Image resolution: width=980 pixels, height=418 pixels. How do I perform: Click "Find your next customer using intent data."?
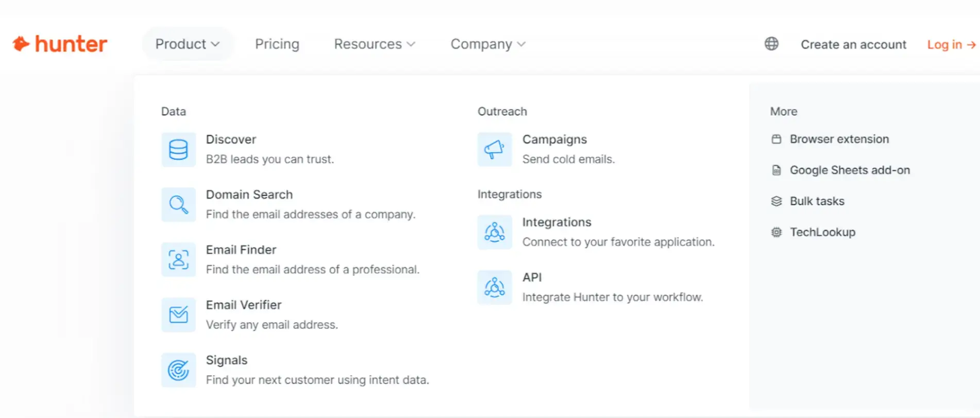tap(317, 380)
